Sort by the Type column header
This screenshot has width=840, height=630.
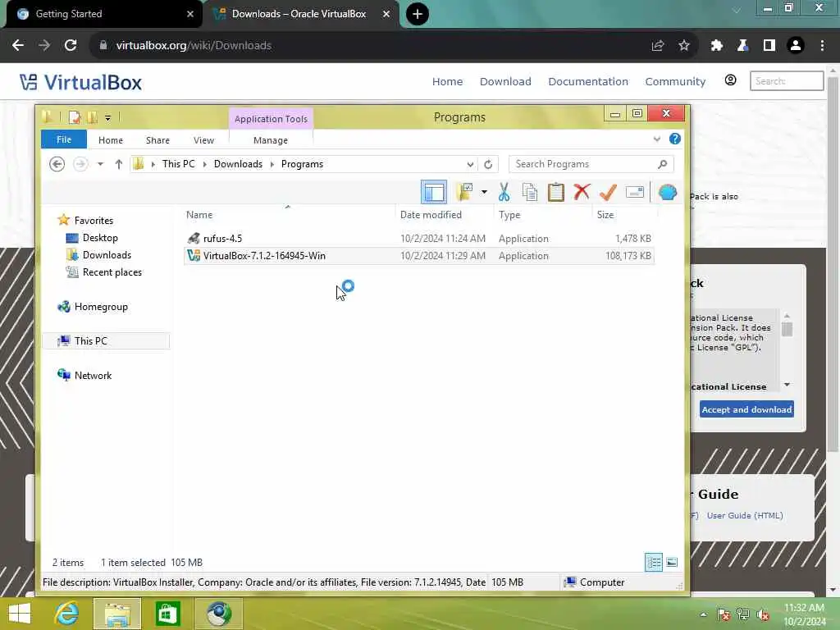click(509, 215)
